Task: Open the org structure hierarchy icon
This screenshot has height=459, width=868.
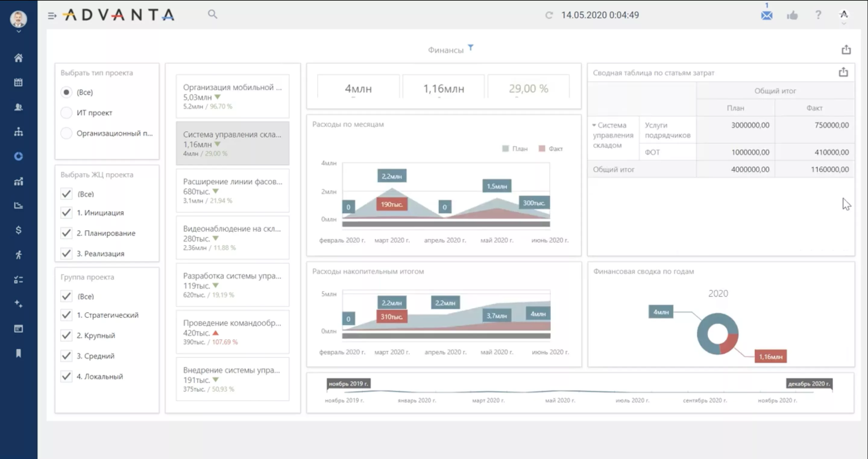Action: point(18,132)
